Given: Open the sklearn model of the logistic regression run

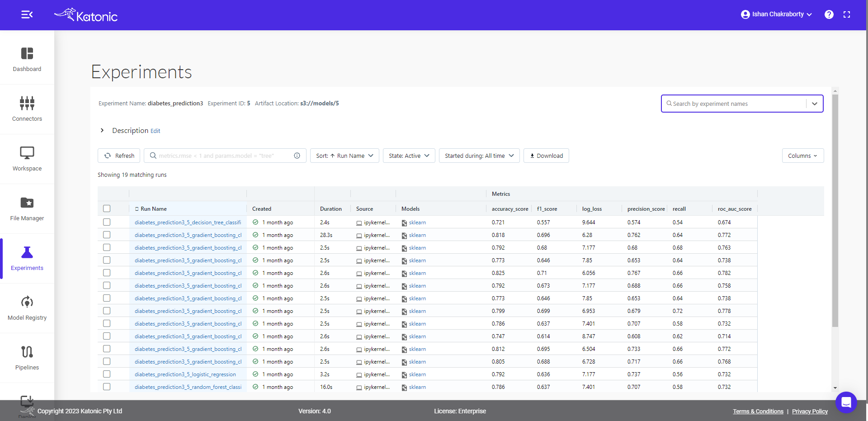Looking at the screenshot, I should point(417,374).
